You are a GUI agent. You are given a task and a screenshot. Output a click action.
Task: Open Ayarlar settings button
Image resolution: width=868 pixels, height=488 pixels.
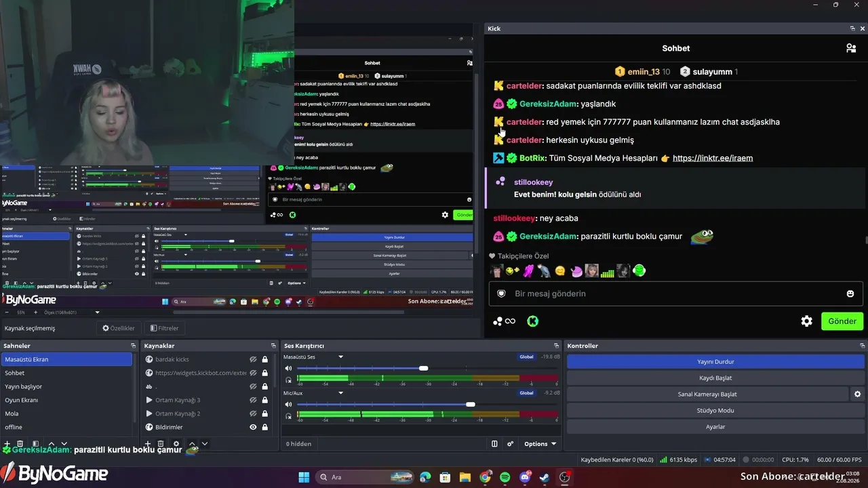click(715, 426)
